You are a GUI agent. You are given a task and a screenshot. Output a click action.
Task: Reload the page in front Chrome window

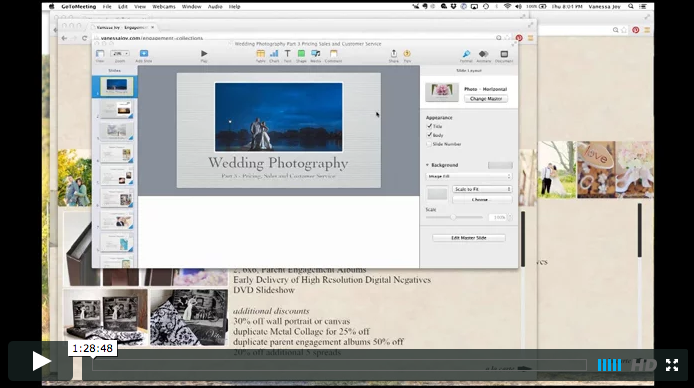coord(85,38)
